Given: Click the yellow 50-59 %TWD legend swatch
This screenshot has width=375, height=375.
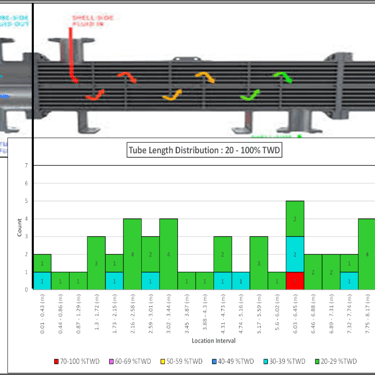Looking at the screenshot, I should click(163, 361).
